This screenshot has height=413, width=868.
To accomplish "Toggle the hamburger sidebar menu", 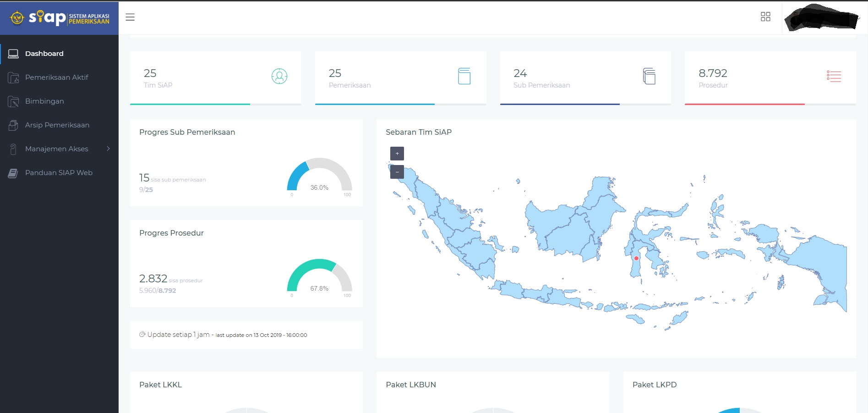I will point(130,17).
